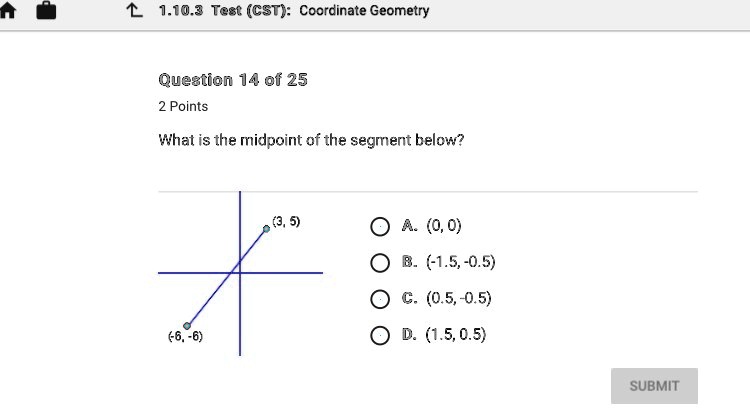750x408 pixels.
Task: Pick radio button for answer D
Action: 380,335
